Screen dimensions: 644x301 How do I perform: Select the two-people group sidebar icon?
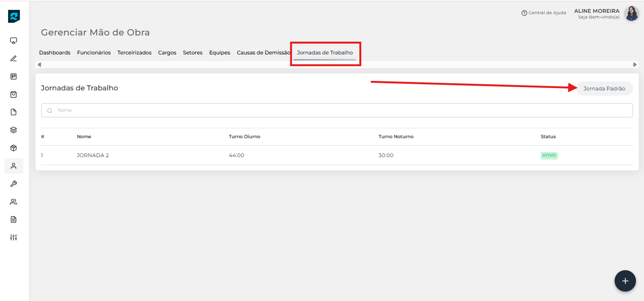pyautogui.click(x=14, y=202)
